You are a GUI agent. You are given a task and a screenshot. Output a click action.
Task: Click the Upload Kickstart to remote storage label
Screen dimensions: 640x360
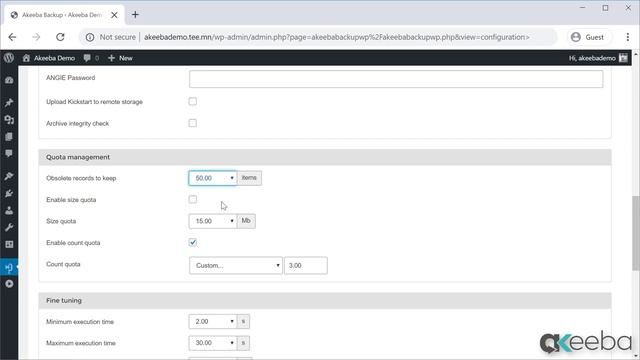coord(94,102)
